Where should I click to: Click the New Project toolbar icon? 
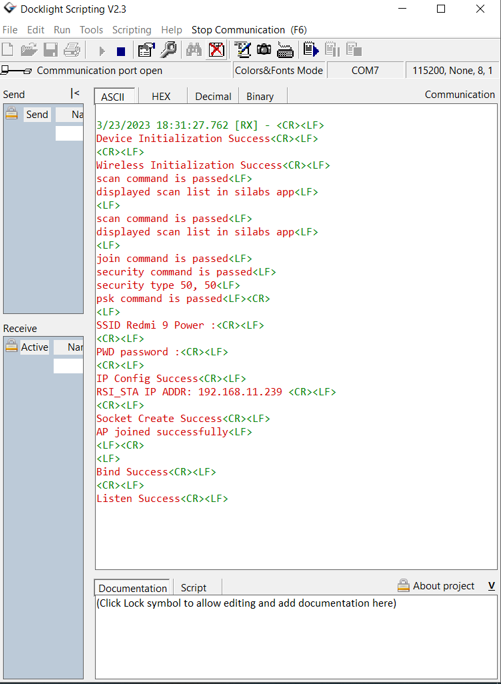click(7, 50)
